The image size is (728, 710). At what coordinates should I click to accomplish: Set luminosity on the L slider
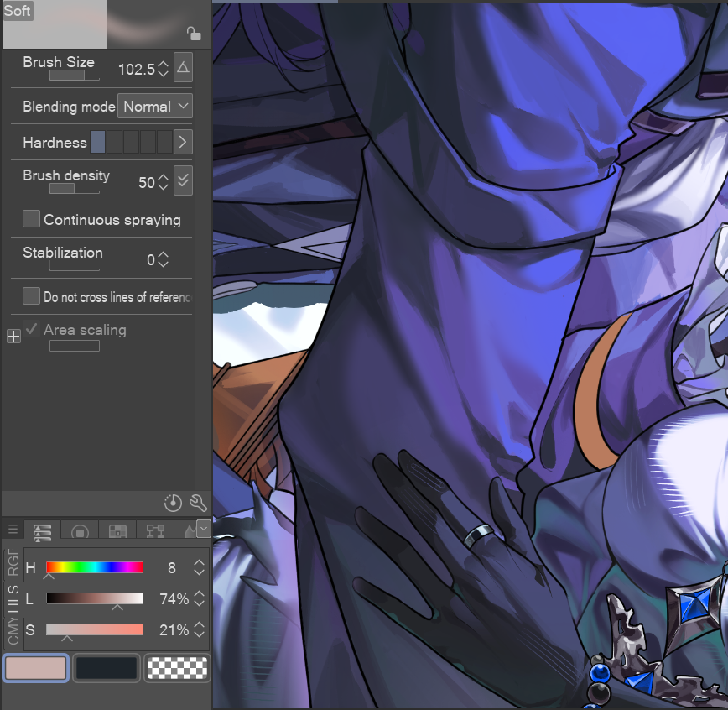(95, 598)
